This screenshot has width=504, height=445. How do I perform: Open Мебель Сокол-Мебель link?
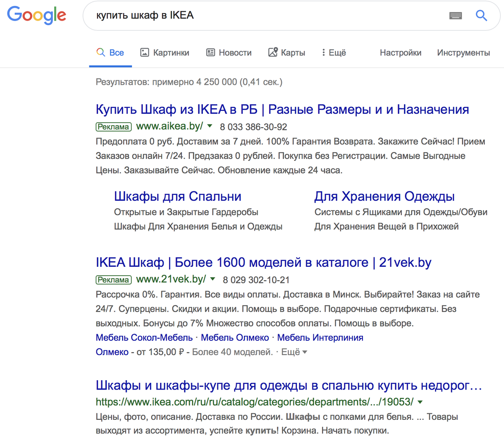coord(144,337)
